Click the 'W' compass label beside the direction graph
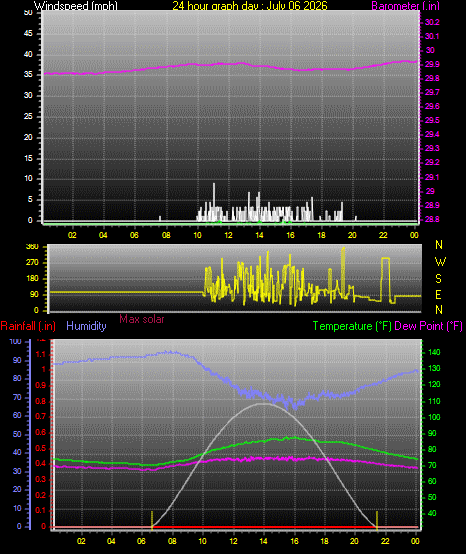This screenshot has width=466, height=554. 440,262
